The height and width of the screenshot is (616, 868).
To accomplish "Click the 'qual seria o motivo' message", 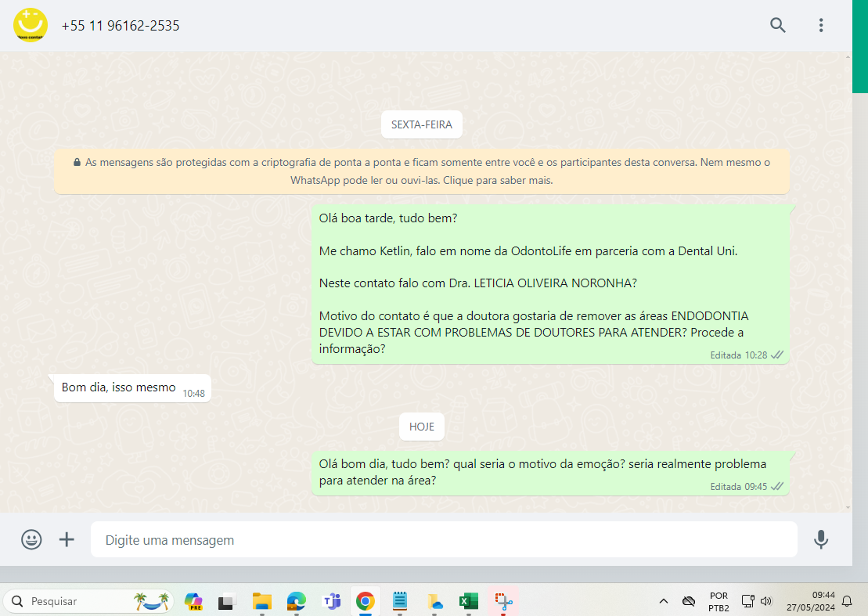I will 551,474.
